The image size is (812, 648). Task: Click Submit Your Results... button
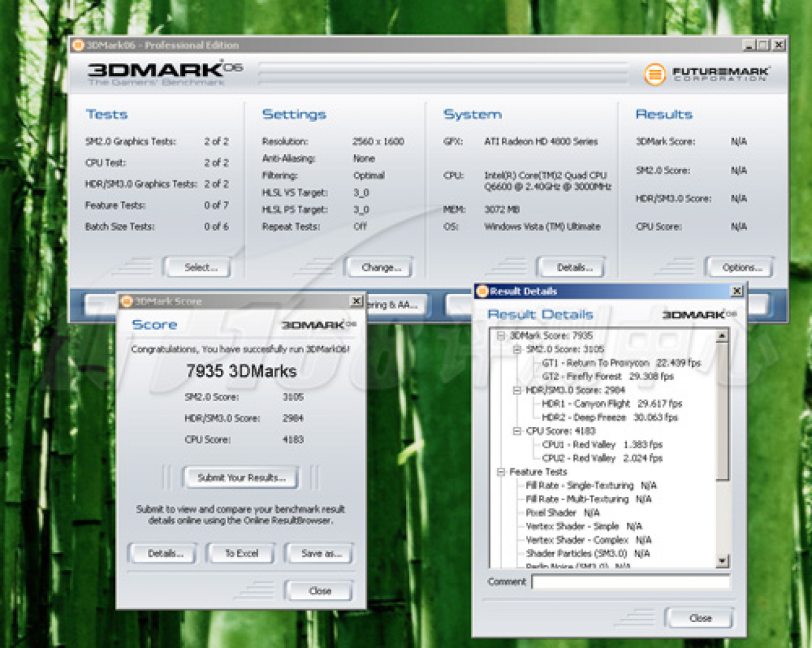tap(241, 477)
